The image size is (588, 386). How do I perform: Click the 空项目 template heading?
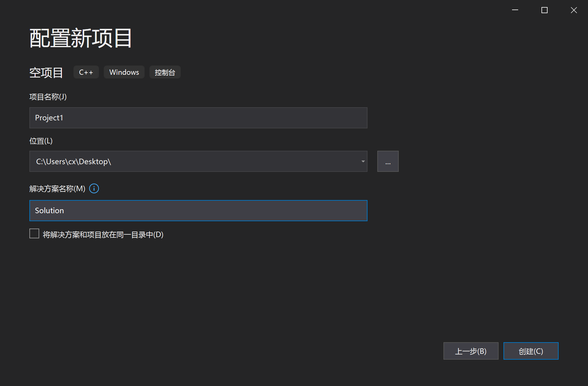click(x=46, y=73)
